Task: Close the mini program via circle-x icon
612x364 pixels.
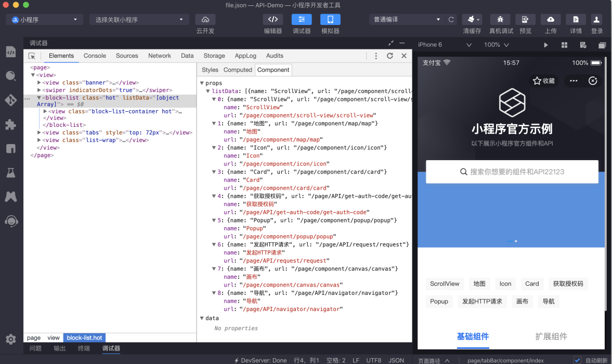Action: (x=593, y=81)
